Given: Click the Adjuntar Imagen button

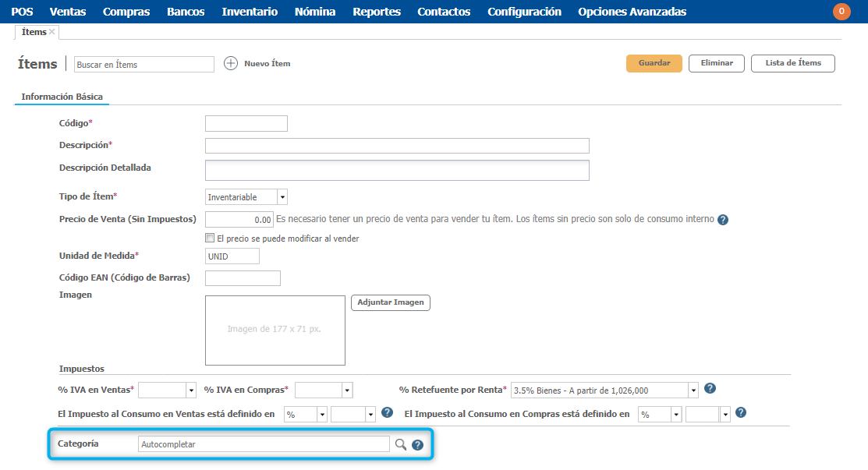Looking at the screenshot, I should click(391, 302).
